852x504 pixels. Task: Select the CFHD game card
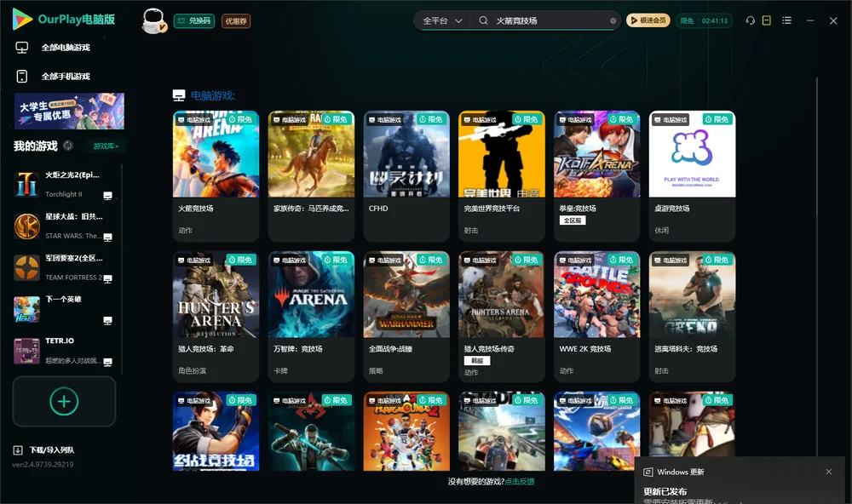coord(406,176)
